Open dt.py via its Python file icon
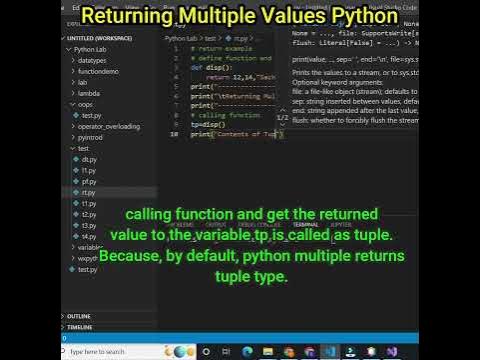Screen dimensions: 480x360 (x=76, y=159)
